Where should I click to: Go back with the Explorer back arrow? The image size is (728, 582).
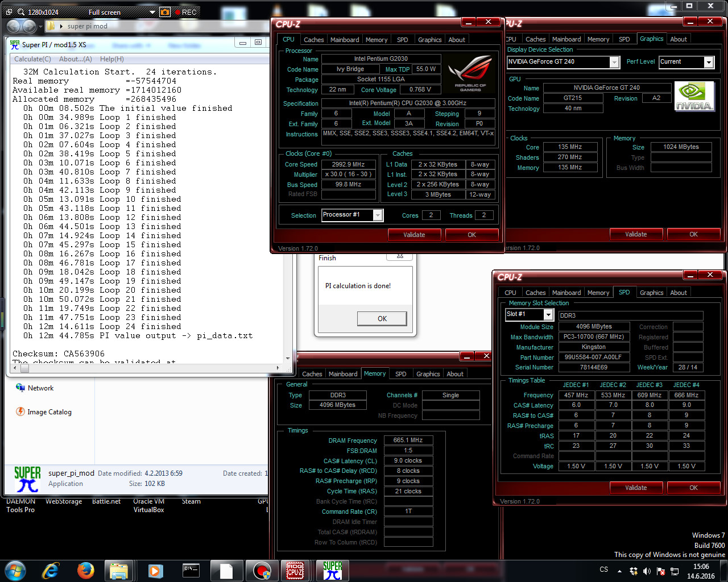click(x=14, y=26)
